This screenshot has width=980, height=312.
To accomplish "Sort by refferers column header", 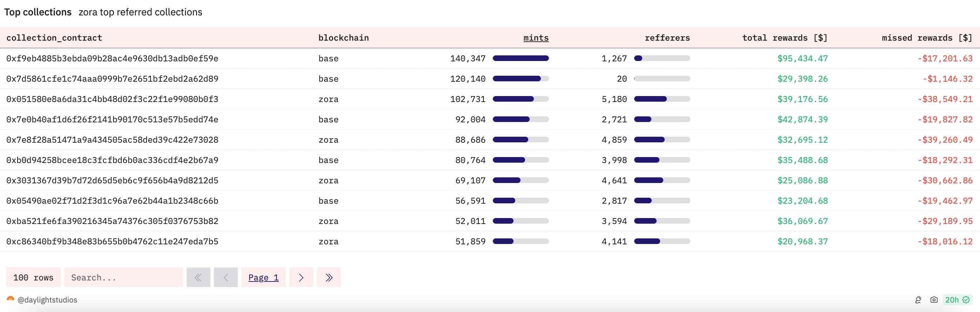I will pos(667,38).
